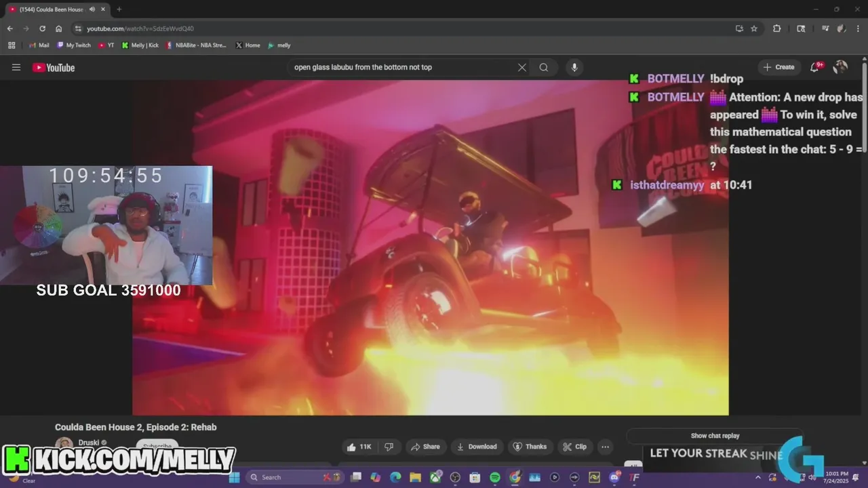Go to the YouTube home logo

[54, 67]
